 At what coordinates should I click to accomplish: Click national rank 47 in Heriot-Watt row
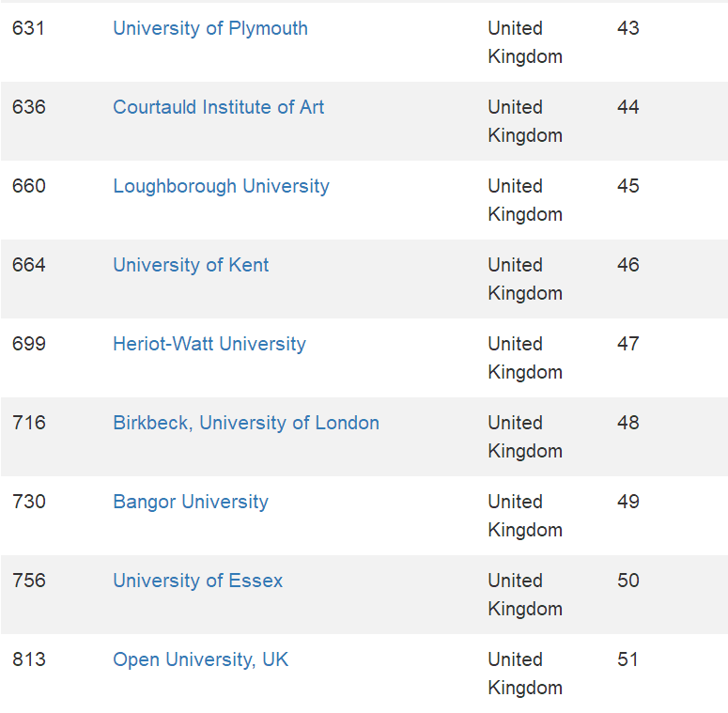(627, 344)
